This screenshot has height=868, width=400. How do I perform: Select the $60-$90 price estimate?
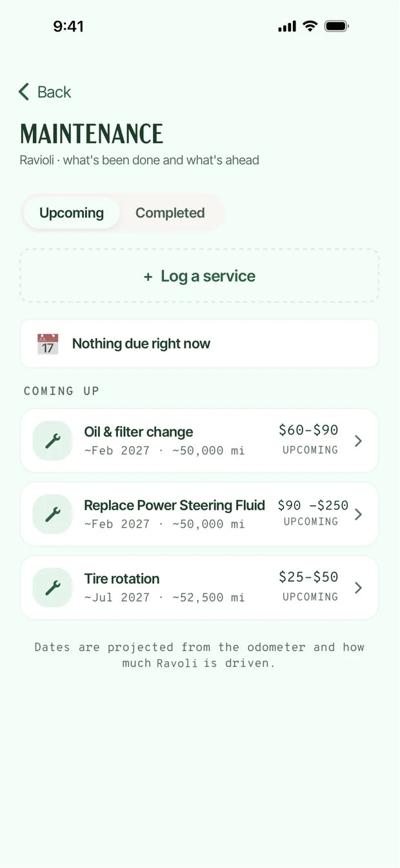(308, 430)
